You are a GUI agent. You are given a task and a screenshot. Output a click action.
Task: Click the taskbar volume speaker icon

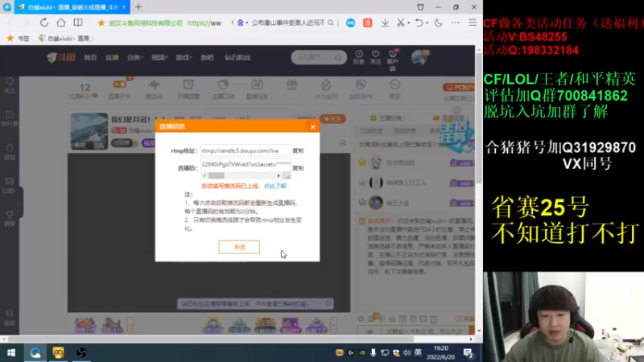tap(407, 352)
